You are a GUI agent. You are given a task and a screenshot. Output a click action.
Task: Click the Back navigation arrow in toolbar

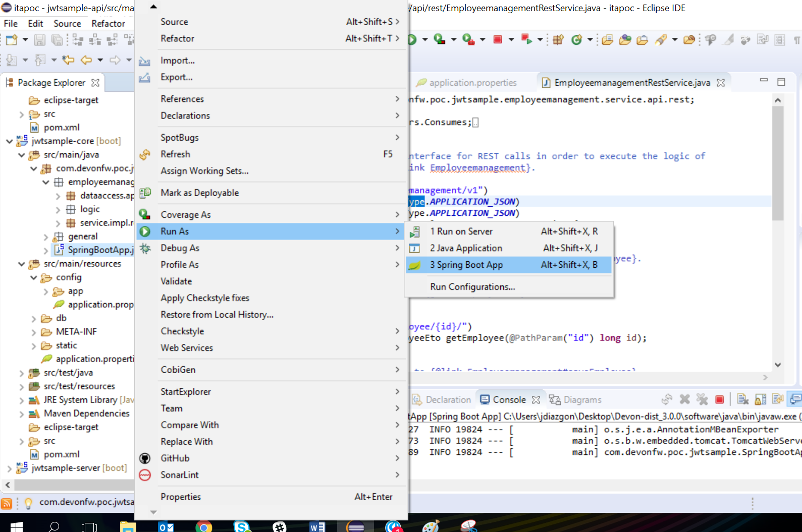click(86, 60)
